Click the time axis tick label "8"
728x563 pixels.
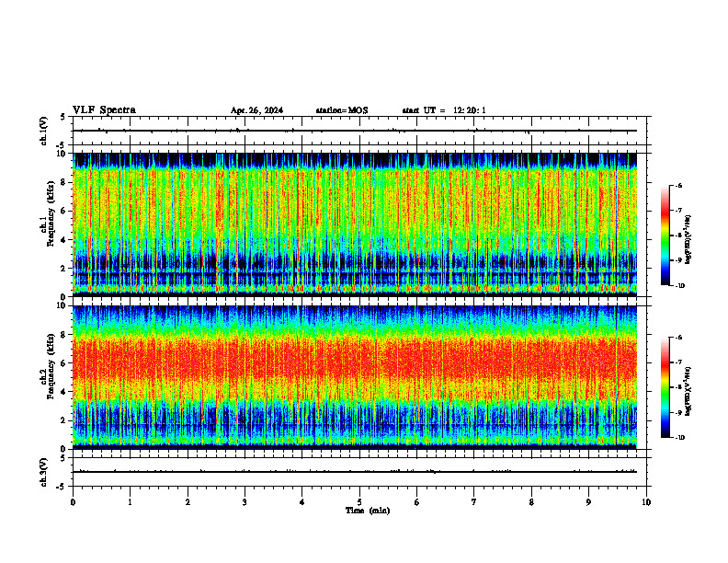pyautogui.click(x=531, y=502)
